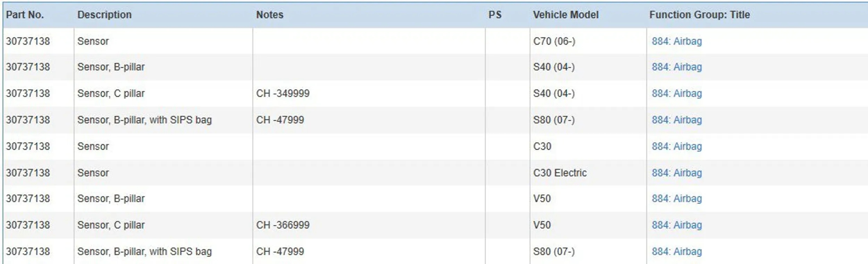Open Airbag link in the CH -366999 row

(676, 225)
